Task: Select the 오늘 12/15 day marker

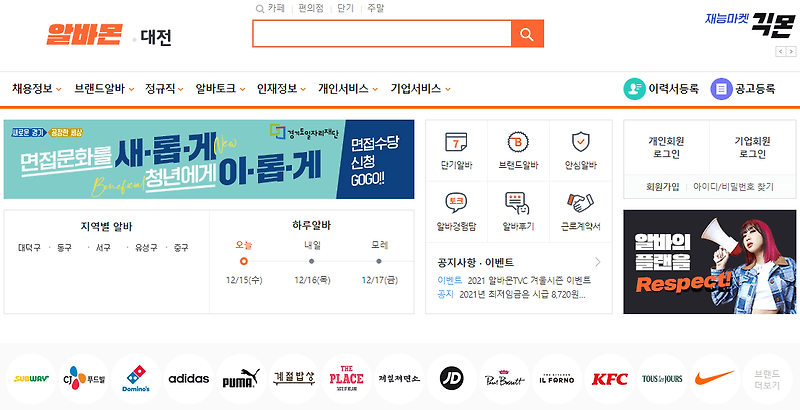Action: pyautogui.click(x=243, y=262)
